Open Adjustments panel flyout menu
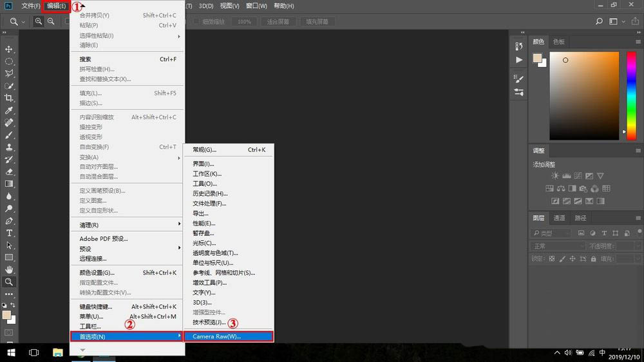This screenshot has height=362, width=644. pyautogui.click(x=638, y=151)
